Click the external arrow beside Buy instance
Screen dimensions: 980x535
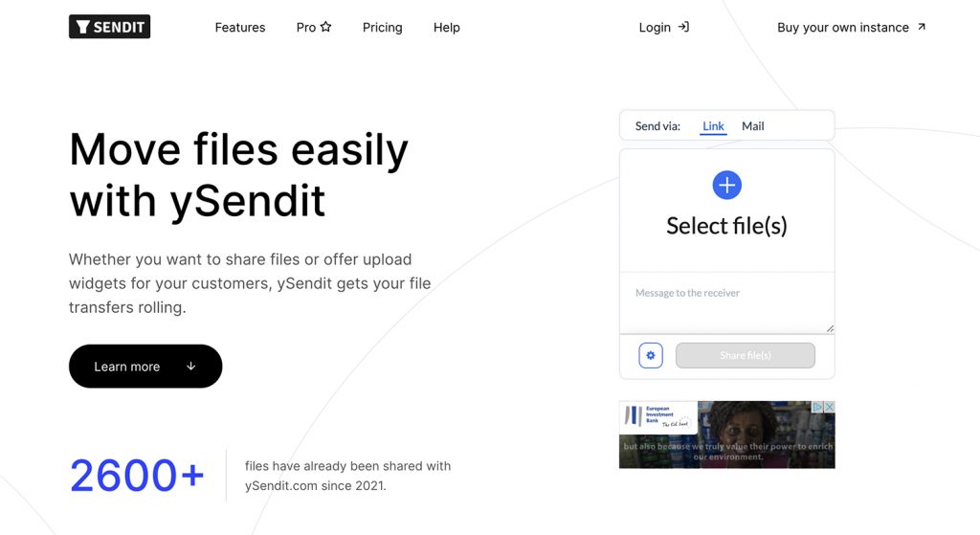pyautogui.click(x=922, y=27)
